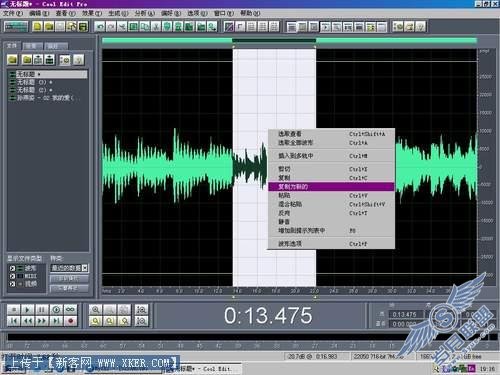Open the 帮助(H) menu
The image size is (500, 375).
tap(250, 13)
